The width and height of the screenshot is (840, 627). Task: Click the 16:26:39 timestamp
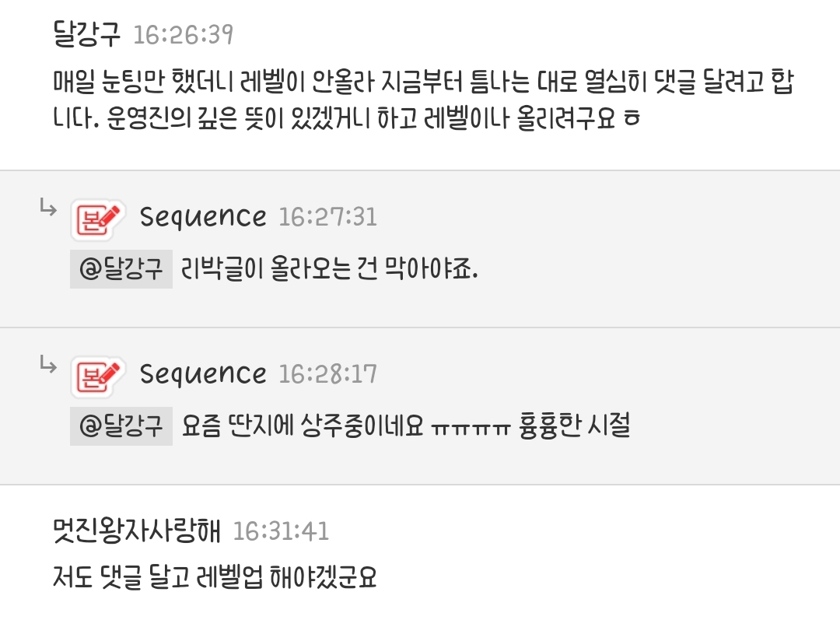[x=183, y=35]
